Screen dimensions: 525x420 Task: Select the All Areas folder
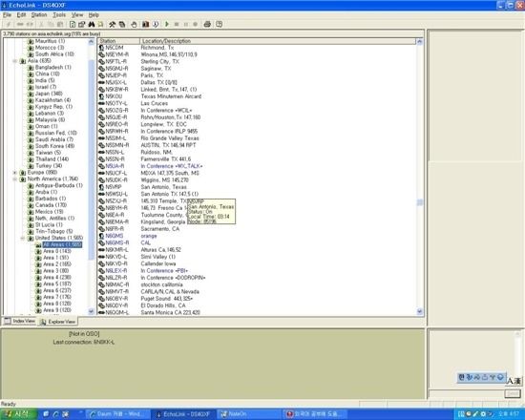[x=62, y=244]
